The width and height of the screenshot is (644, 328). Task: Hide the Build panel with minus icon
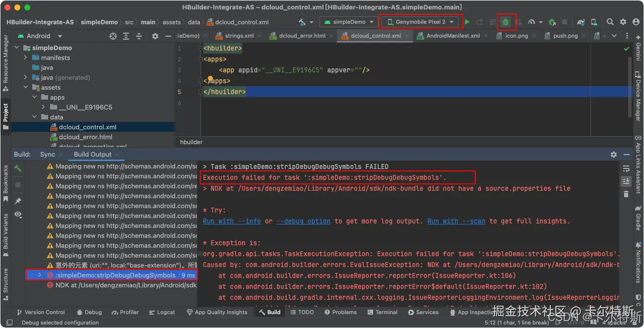[626, 155]
